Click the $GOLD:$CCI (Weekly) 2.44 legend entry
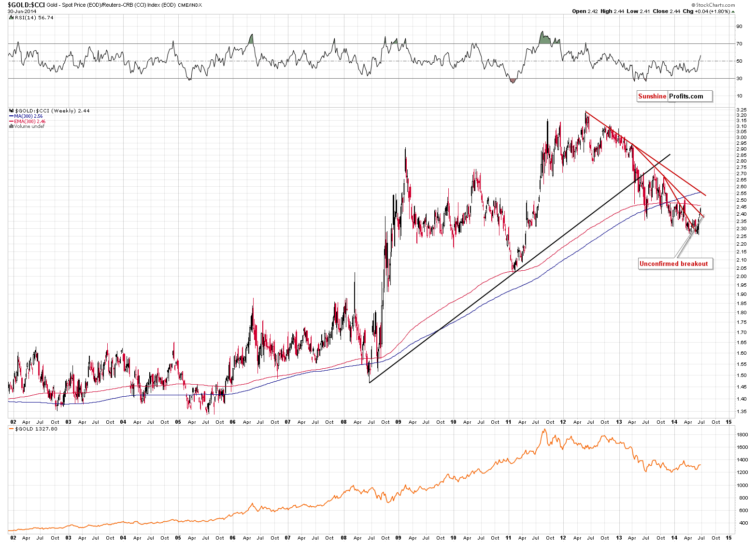Viewport: 756px width, 542px height. pyautogui.click(x=53, y=111)
